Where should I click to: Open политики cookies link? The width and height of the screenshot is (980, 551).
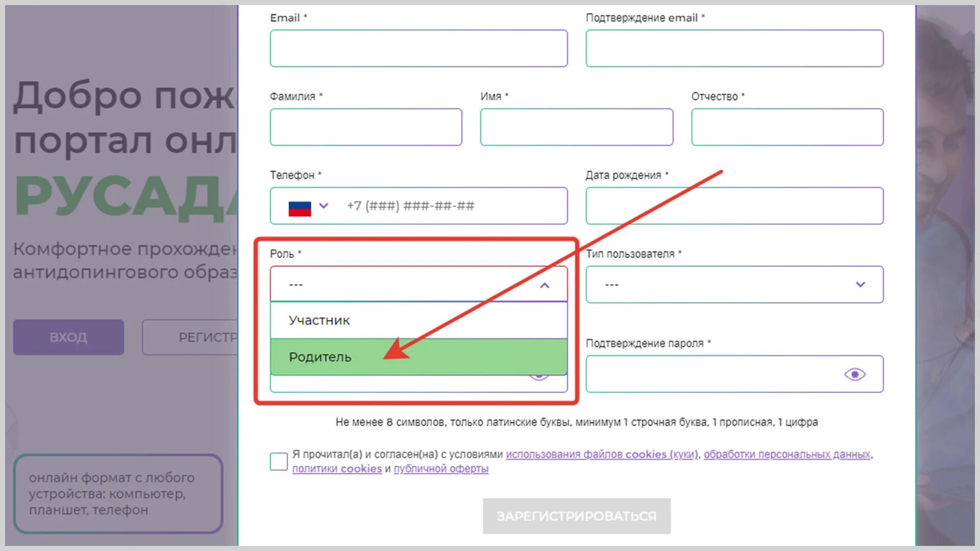(337, 468)
